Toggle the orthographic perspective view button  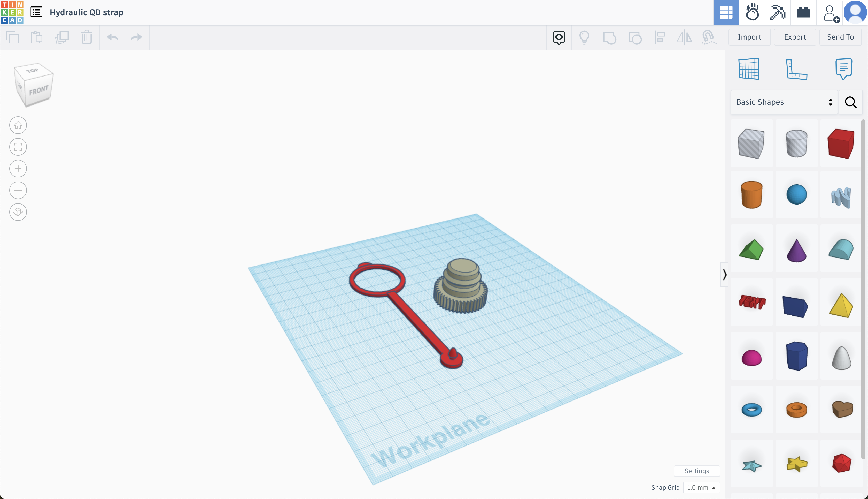18,212
